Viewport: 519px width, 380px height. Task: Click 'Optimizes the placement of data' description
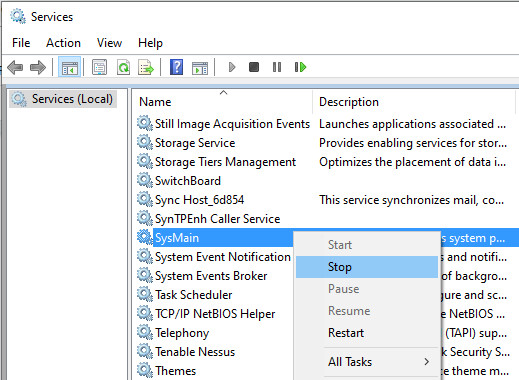click(412, 162)
